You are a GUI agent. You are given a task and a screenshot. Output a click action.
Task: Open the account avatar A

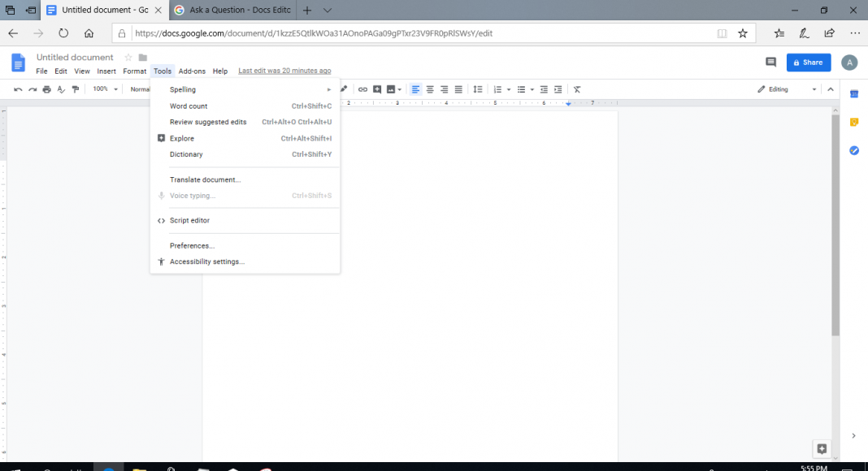[849, 63]
